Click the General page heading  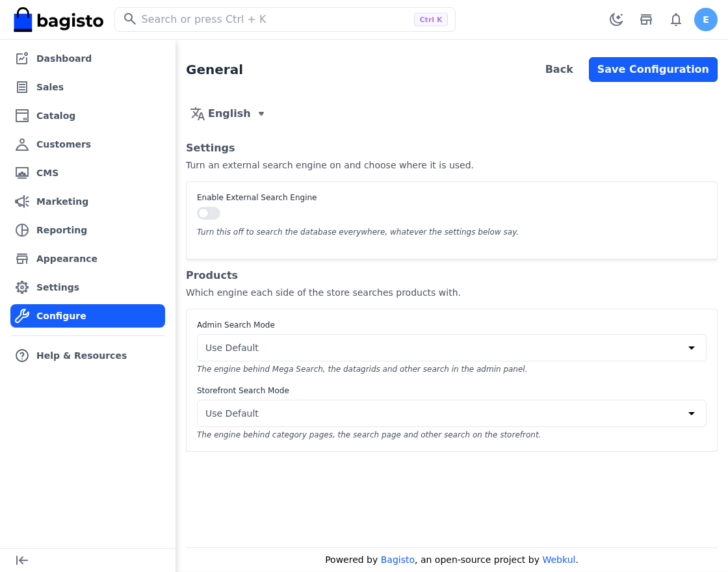pyautogui.click(x=214, y=70)
